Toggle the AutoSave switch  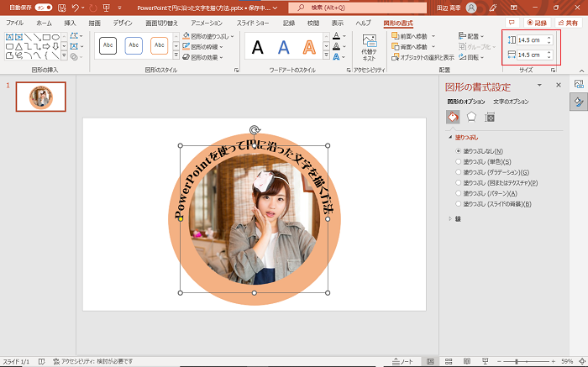coord(44,8)
